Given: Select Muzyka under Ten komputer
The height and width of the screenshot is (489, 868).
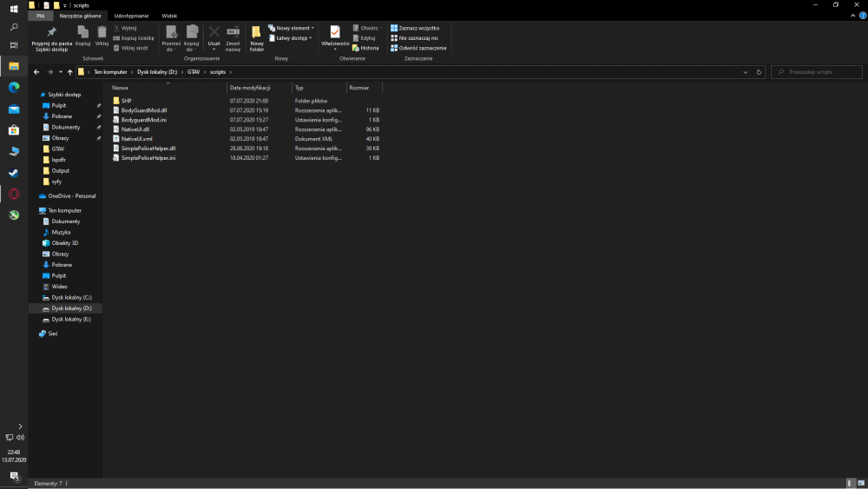Looking at the screenshot, I should tap(61, 232).
